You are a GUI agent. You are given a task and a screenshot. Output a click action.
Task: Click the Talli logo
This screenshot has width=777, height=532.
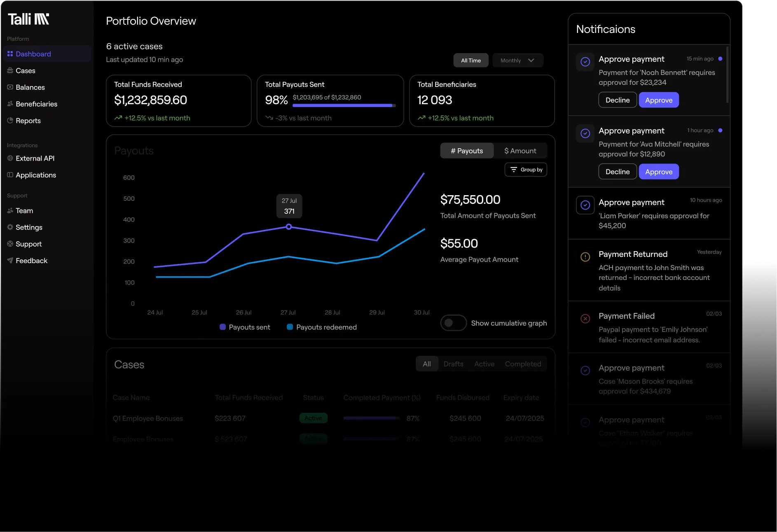[28, 19]
